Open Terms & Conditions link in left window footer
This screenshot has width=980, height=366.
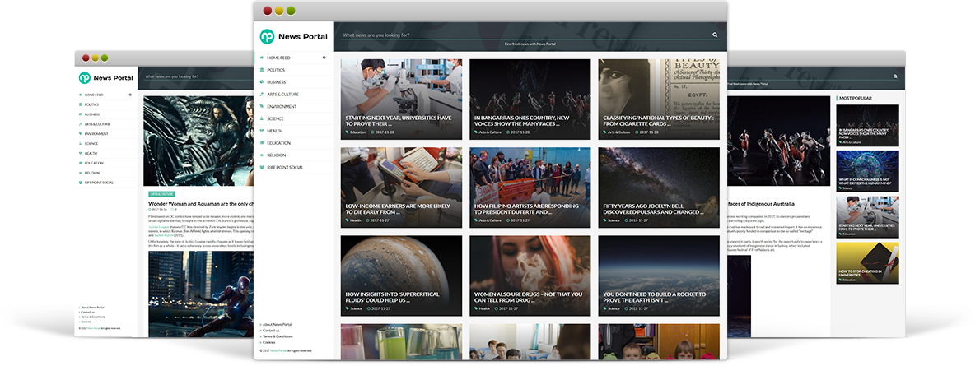(92, 317)
